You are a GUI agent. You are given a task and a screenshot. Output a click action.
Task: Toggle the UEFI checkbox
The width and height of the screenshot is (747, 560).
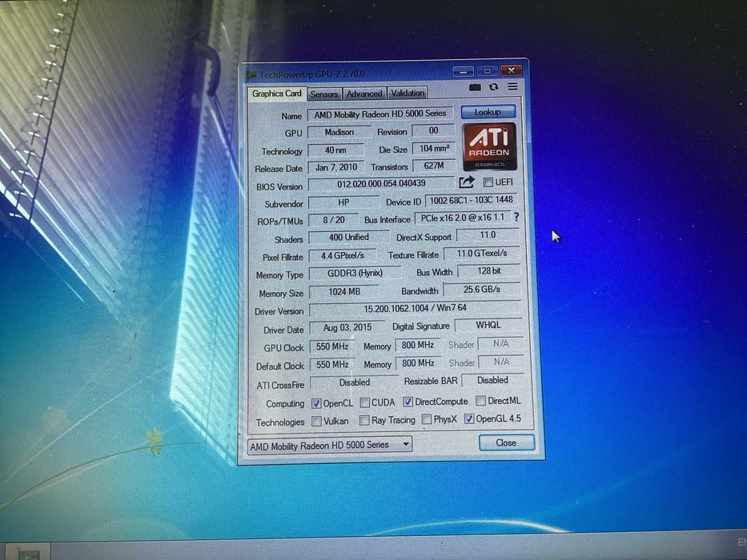[488, 182]
